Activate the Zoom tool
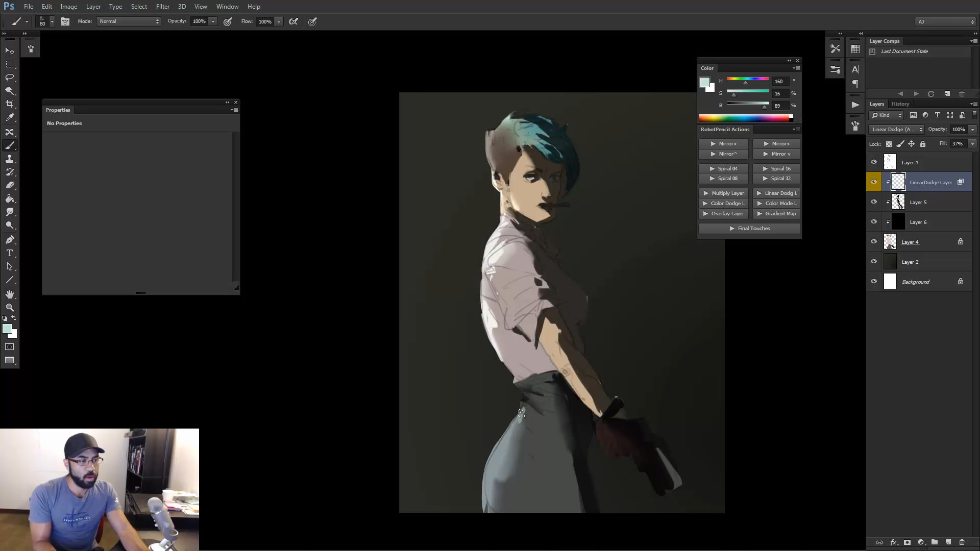The height and width of the screenshot is (551, 980). [x=10, y=308]
